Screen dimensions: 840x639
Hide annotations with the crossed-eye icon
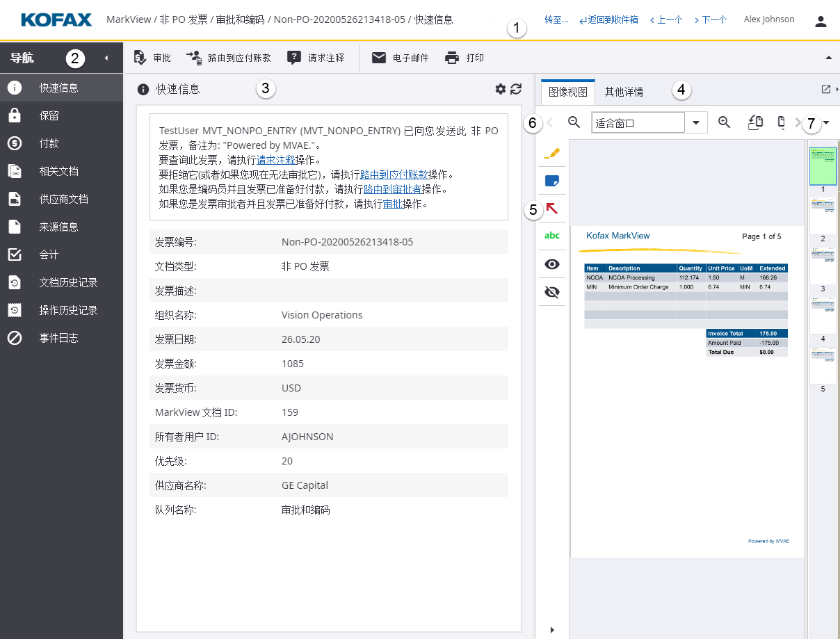click(x=552, y=292)
